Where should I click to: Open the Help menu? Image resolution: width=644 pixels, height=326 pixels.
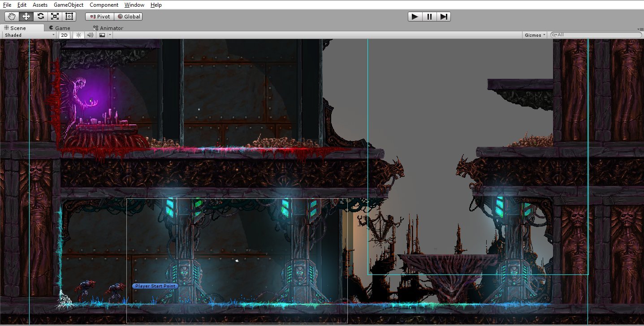point(156,5)
